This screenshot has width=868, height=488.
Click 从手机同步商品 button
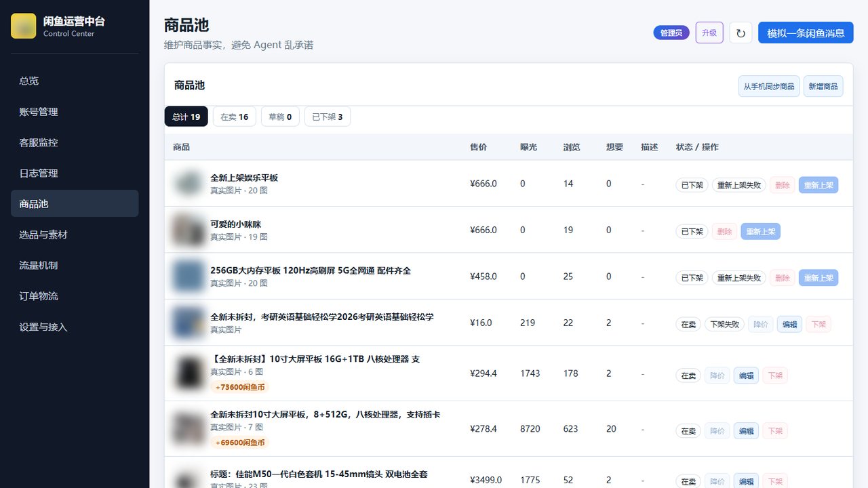pos(769,86)
